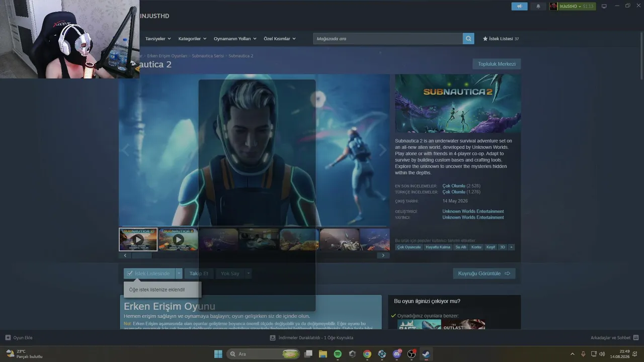Select the 3D tag
Viewport: 644px width, 362px height.
(x=503, y=247)
